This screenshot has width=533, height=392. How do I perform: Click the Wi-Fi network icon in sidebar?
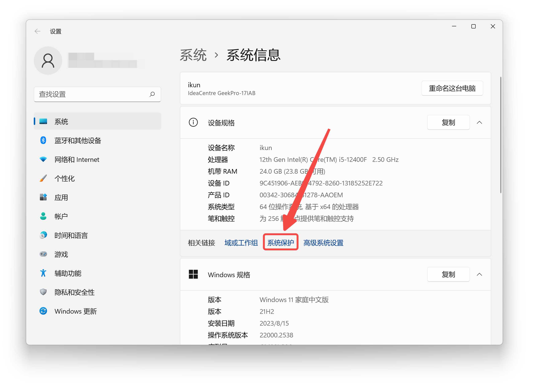click(x=43, y=159)
